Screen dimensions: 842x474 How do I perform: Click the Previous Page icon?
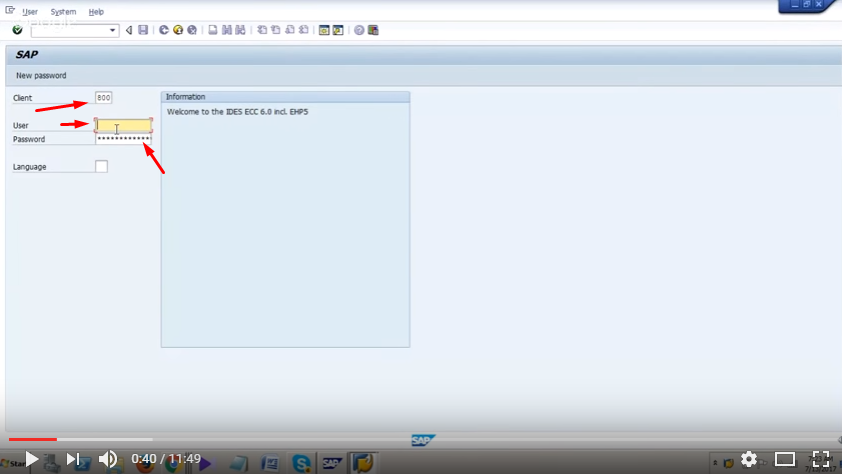click(275, 30)
